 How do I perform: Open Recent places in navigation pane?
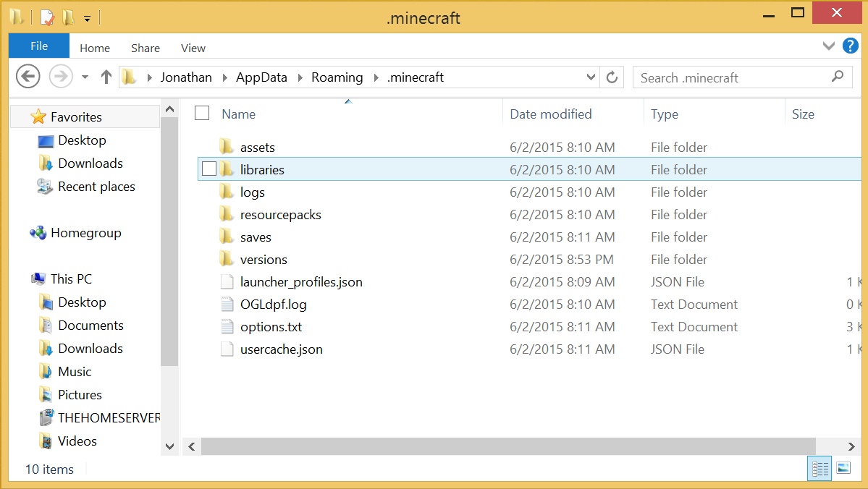click(x=96, y=187)
